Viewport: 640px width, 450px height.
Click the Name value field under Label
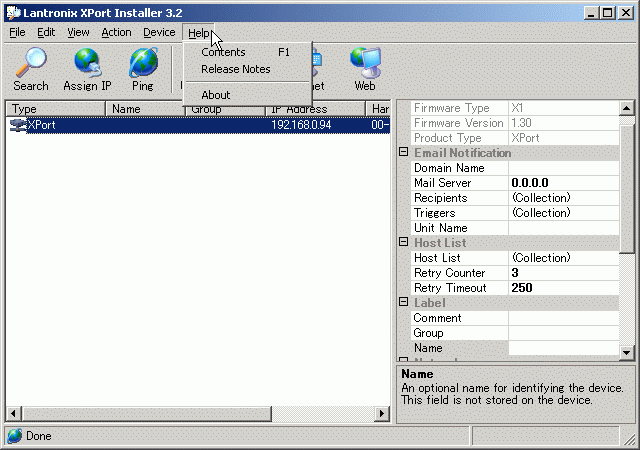pyautogui.click(x=564, y=348)
